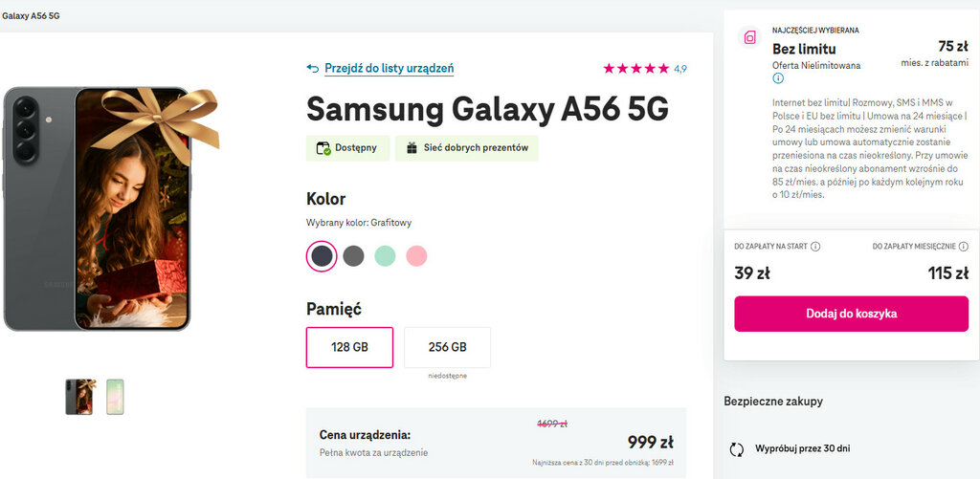Viewport: 980px width, 479px height.
Task: Click the info icon next to Do zapłaty na start
Action: [815, 247]
